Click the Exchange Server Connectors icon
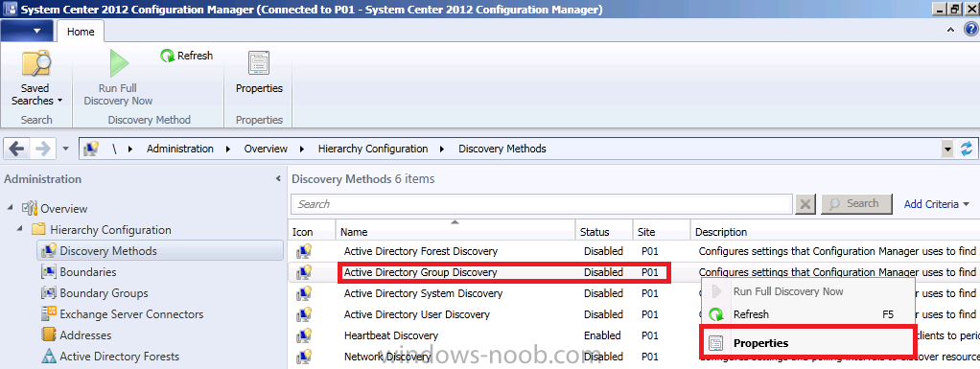 [48, 314]
